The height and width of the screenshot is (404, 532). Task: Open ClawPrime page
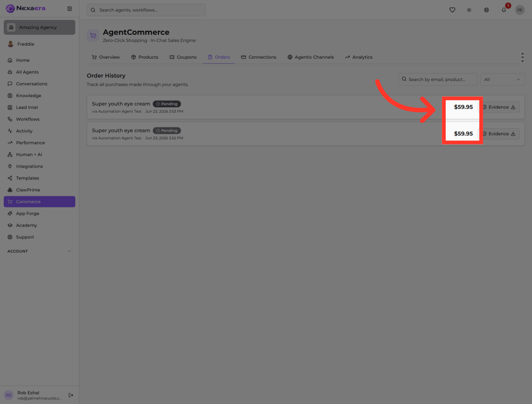39,190
